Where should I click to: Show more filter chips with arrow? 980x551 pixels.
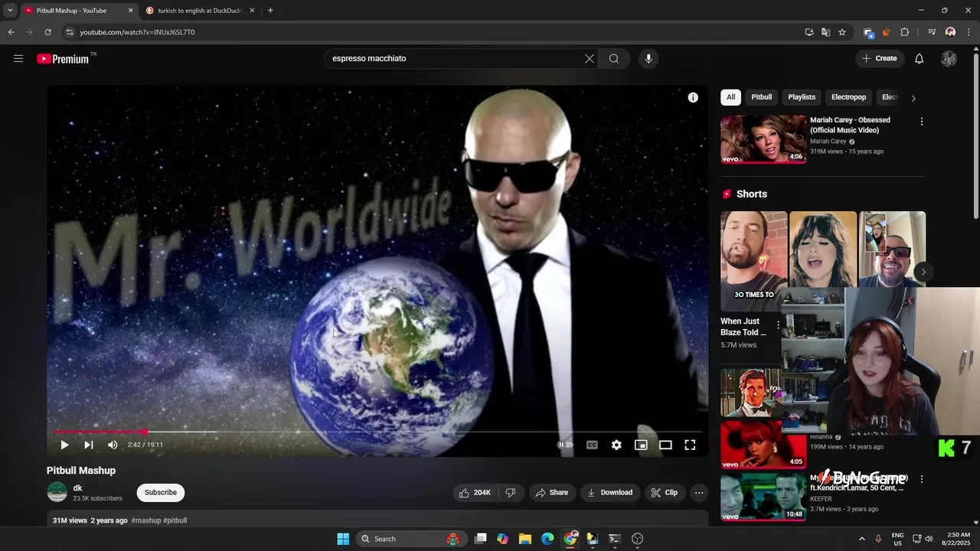tap(913, 98)
